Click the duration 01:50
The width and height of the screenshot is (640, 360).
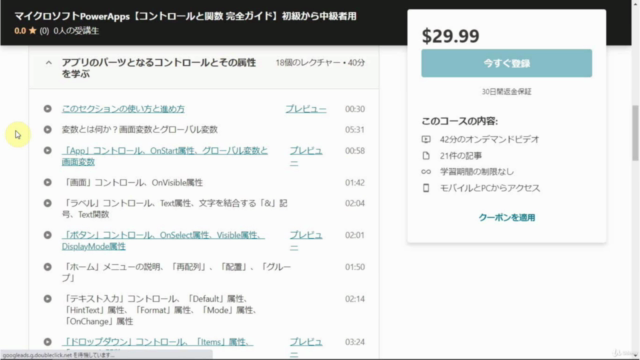(355, 267)
